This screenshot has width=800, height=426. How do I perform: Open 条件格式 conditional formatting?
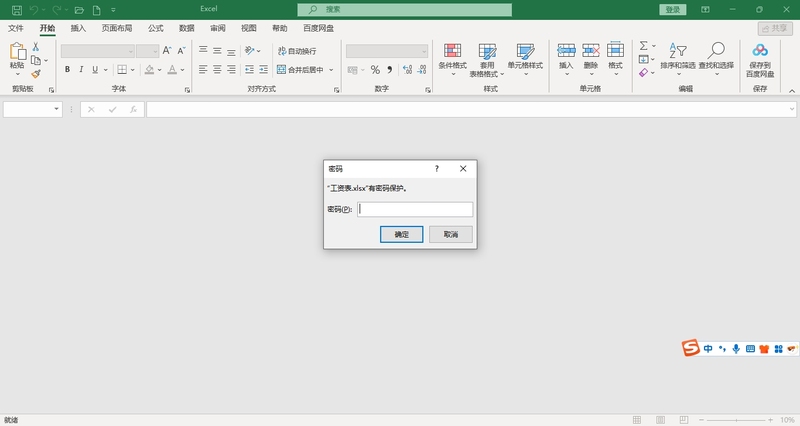tap(453, 60)
